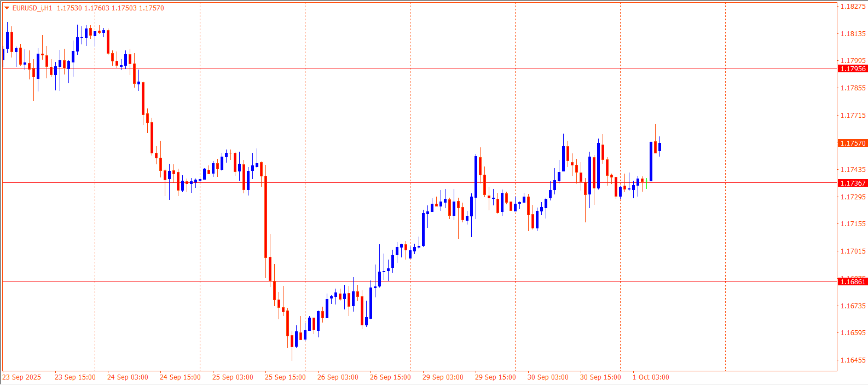Click the 1.16455 price scale label
The width and height of the screenshot is (868, 385).
coord(853,360)
